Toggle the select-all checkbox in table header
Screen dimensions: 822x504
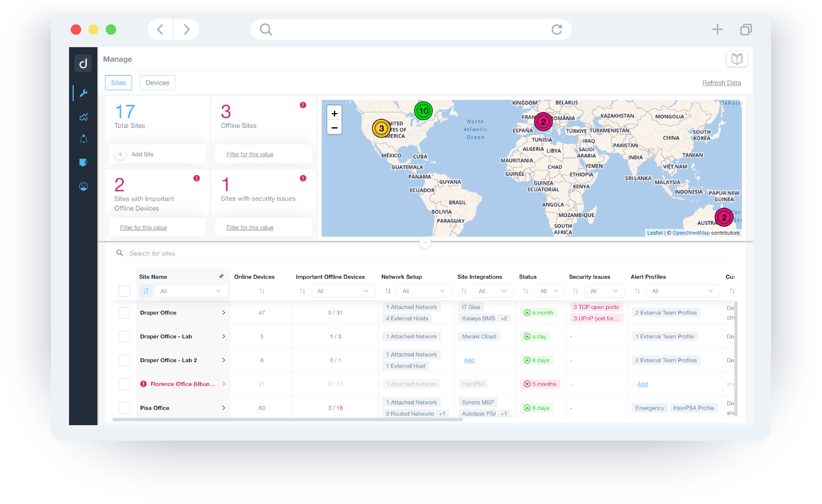click(x=124, y=291)
